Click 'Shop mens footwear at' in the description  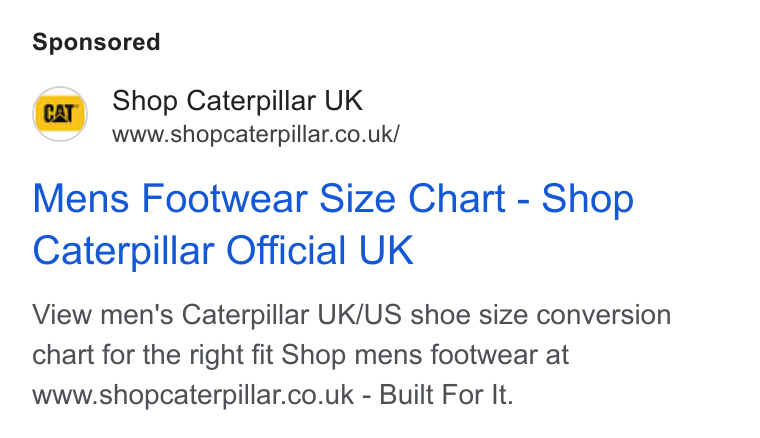425,355
